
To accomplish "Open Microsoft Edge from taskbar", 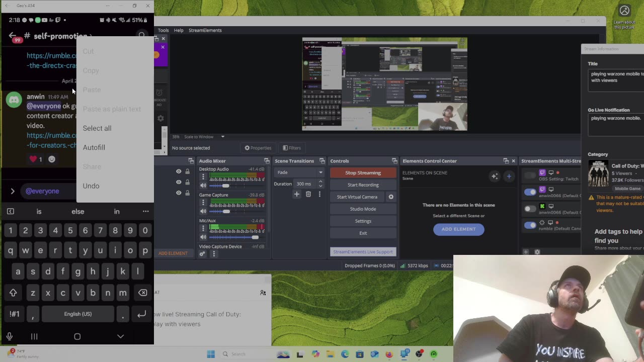I will coord(345,354).
